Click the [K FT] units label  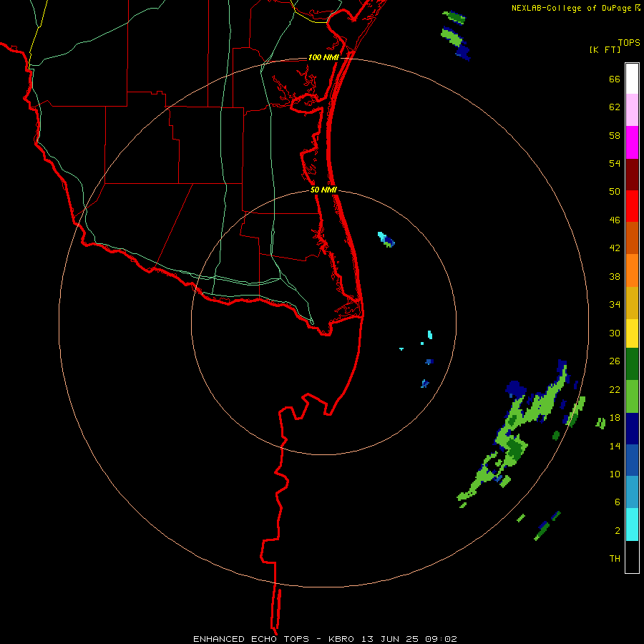tap(605, 49)
